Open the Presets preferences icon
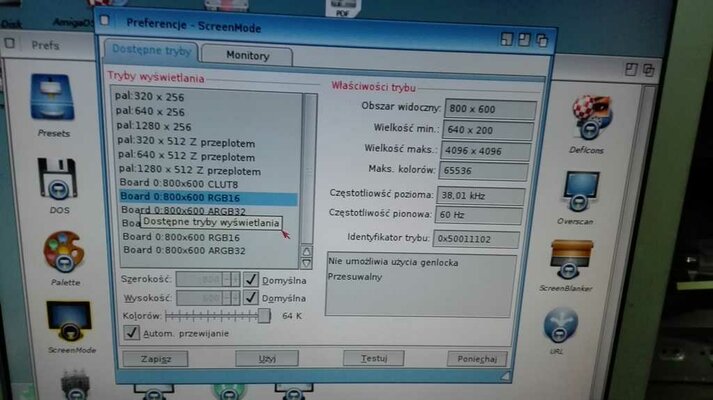This screenshot has height=400, width=713. 52,104
